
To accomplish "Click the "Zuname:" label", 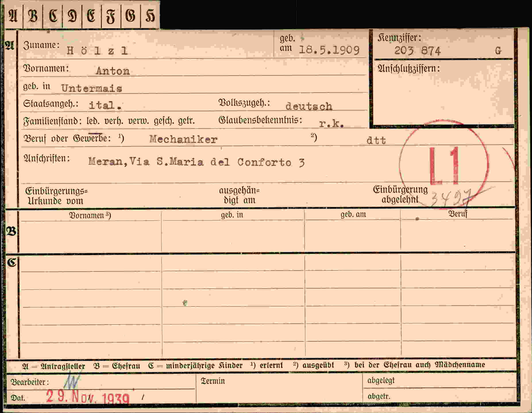I will coord(41,45).
